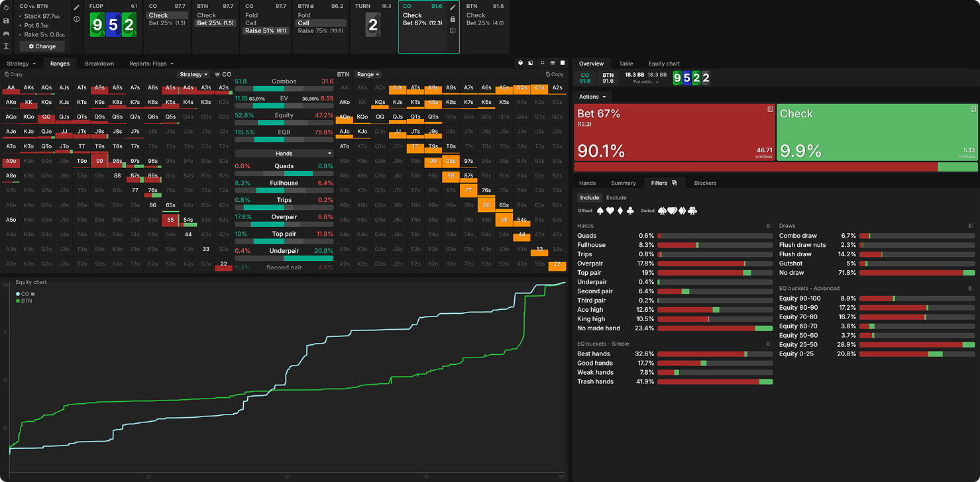Image resolution: width=980 pixels, height=482 pixels.
Task: Click the Change settings button
Action: [42, 46]
